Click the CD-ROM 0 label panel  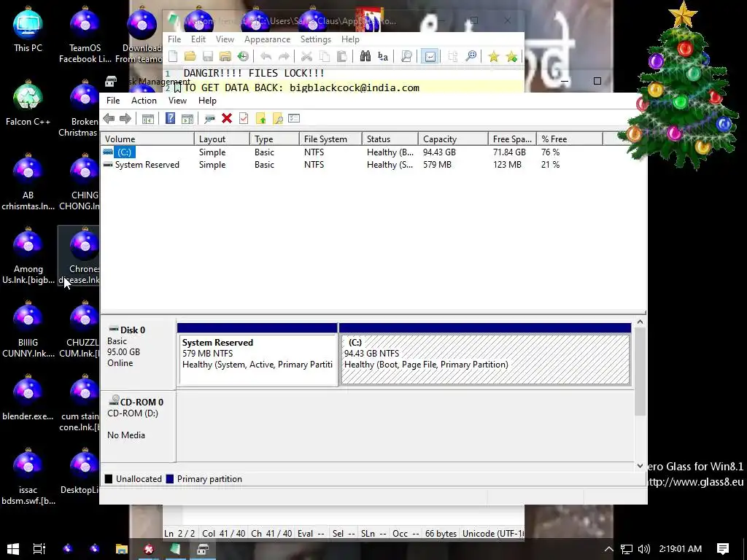(x=138, y=426)
